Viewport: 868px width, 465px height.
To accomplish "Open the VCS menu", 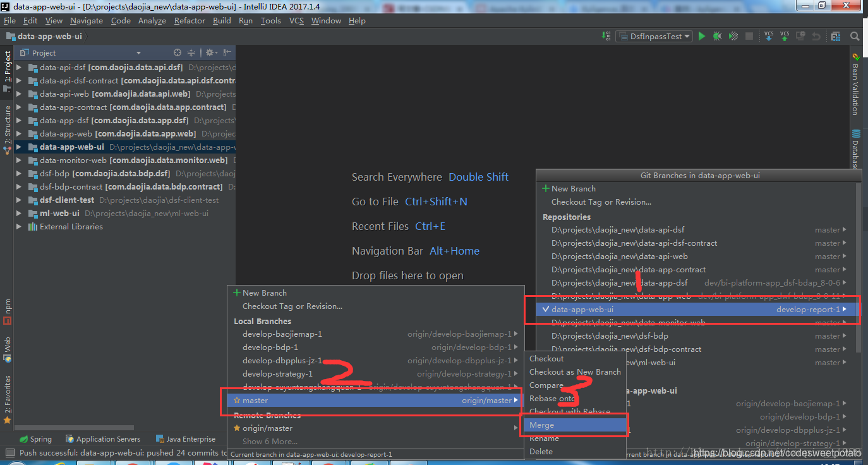I will (296, 21).
